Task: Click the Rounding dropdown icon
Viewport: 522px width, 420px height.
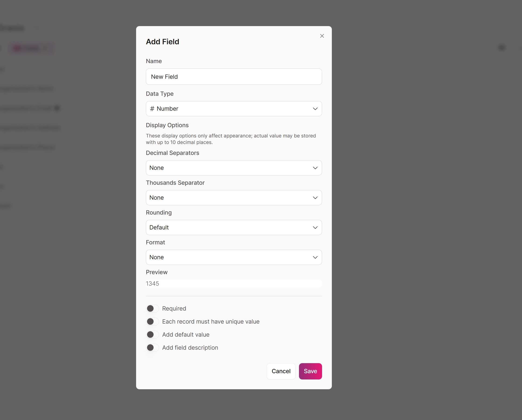Action: [x=315, y=227]
